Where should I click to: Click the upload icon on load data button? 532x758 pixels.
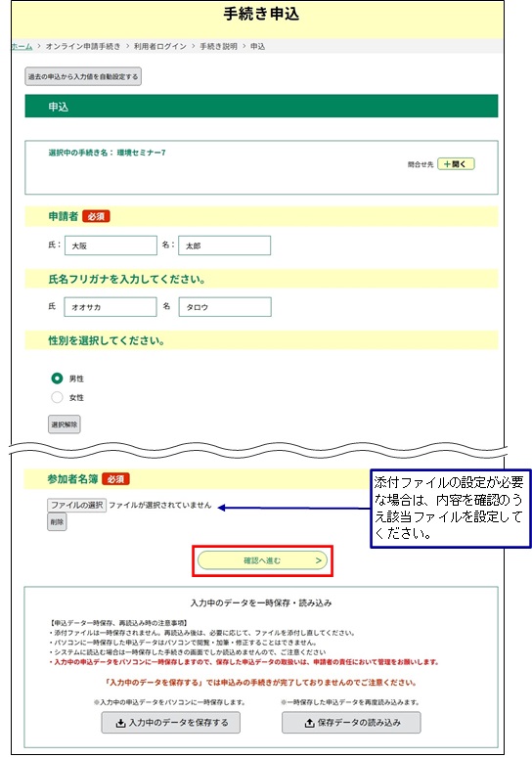point(309,723)
